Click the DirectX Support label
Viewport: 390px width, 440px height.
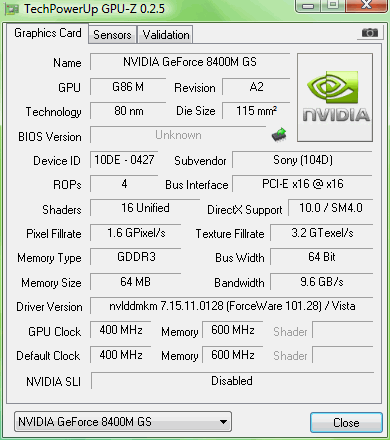tap(245, 210)
